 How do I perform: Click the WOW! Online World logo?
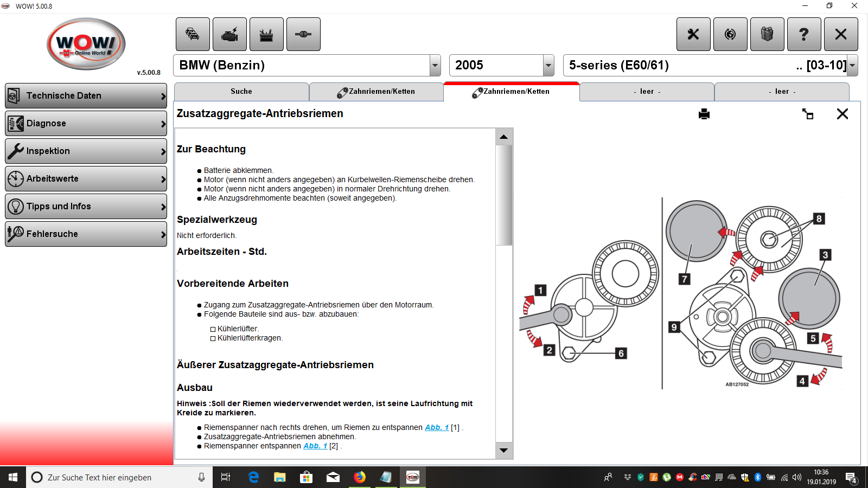(x=86, y=44)
